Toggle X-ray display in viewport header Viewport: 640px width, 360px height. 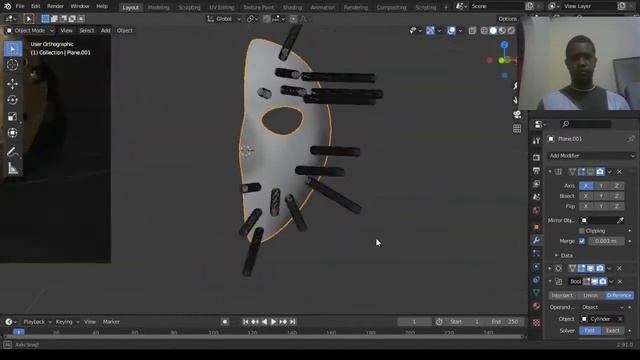click(472, 31)
